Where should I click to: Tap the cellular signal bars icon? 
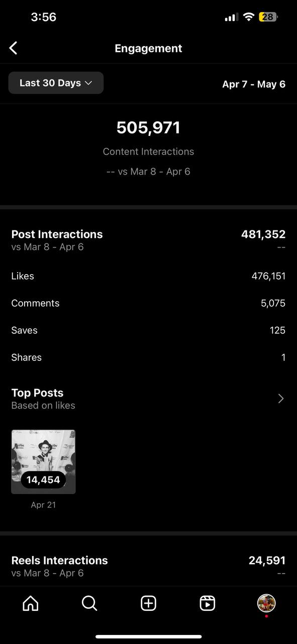pos(231,18)
